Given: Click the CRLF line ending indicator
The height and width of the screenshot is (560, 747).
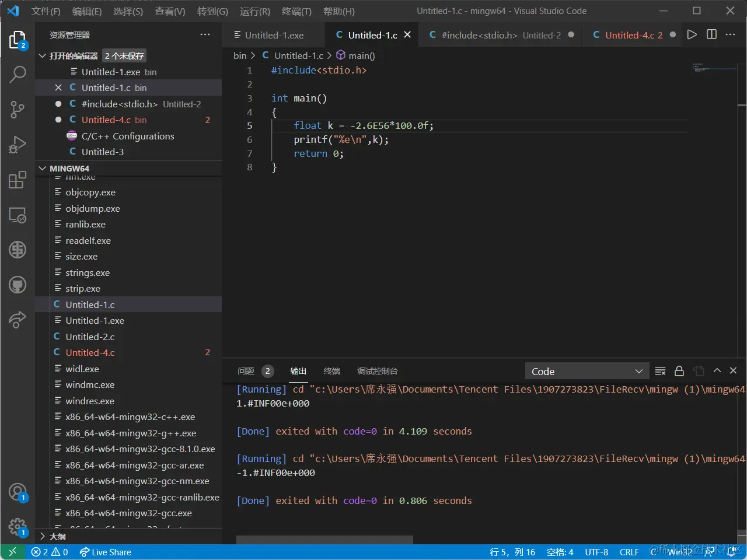Looking at the screenshot, I should [x=629, y=552].
